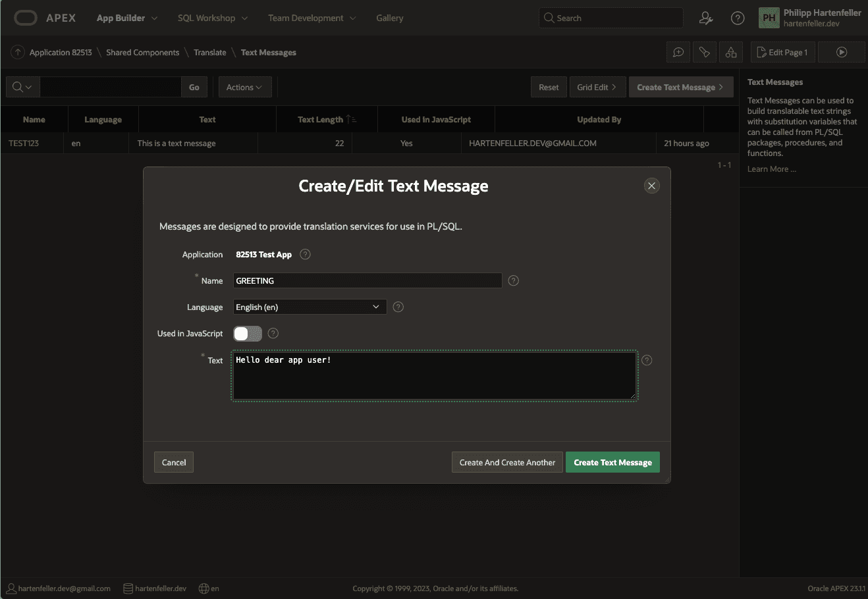Open the Language dropdown showing English (en)
Image resolution: width=868 pixels, height=599 pixels.
[310, 307]
